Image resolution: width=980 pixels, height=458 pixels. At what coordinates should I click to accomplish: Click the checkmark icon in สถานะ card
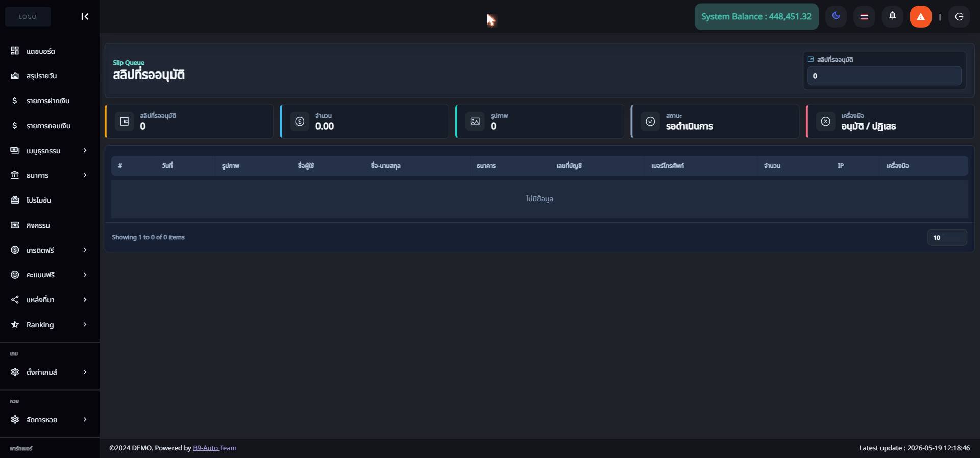650,122
